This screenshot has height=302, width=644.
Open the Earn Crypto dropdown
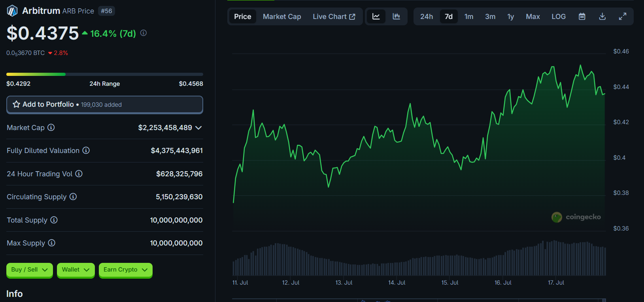[126, 270]
